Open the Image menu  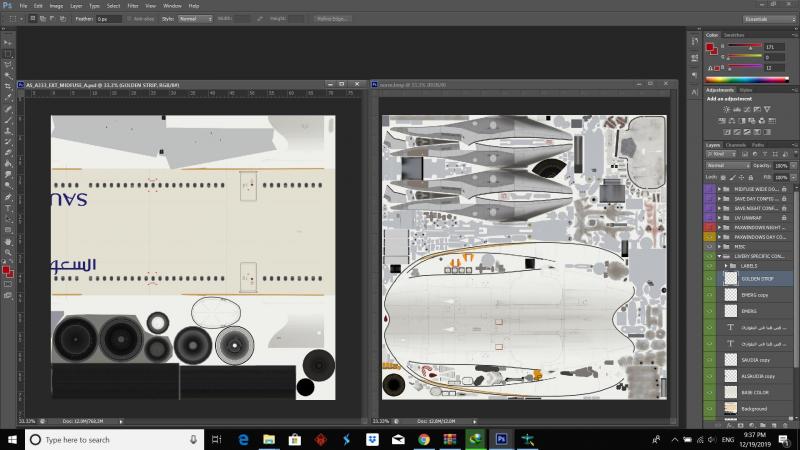point(56,6)
